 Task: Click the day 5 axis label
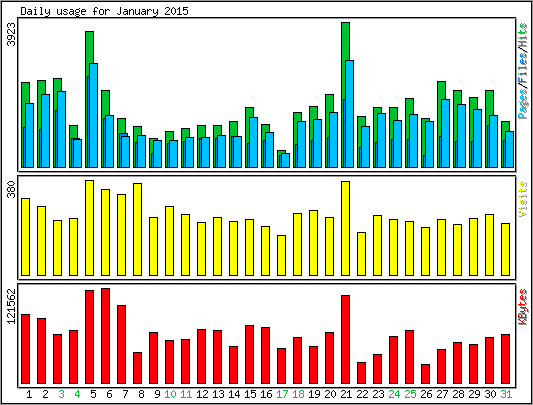click(93, 394)
